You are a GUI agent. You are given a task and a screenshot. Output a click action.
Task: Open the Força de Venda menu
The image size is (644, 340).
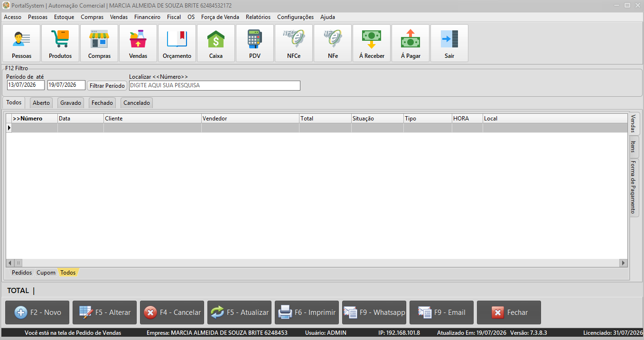tap(220, 17)
